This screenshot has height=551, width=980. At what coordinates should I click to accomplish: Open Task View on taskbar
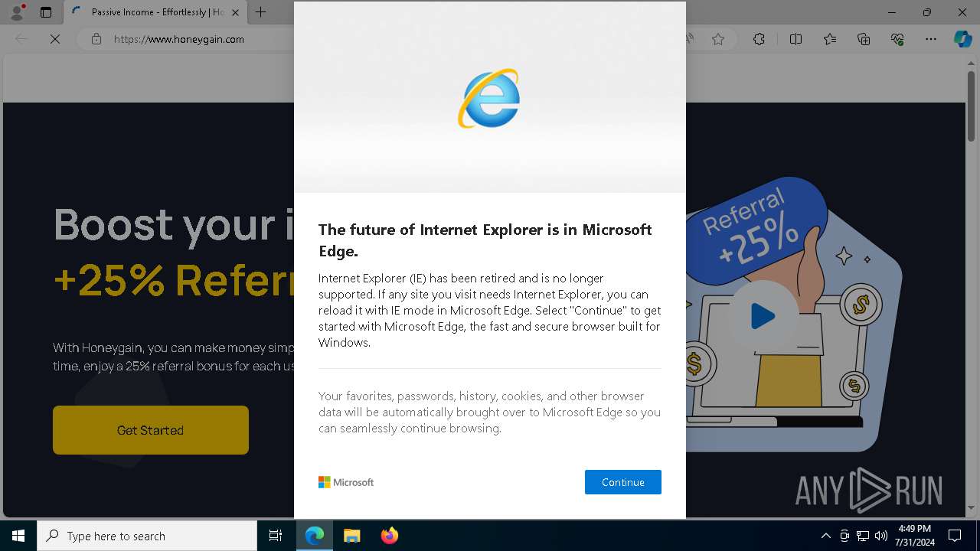pyautogui.click(x=276, y=536)
